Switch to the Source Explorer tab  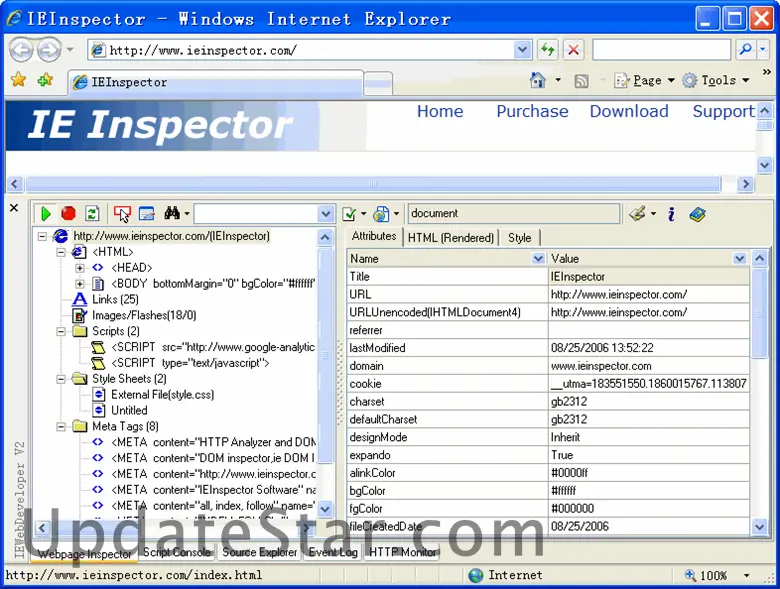tap(259, 552)
